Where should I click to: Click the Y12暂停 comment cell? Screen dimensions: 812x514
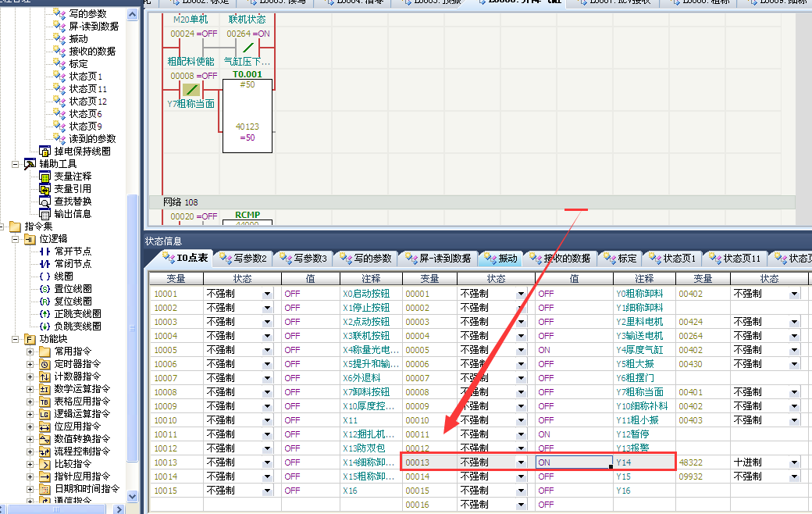(643, 434)
